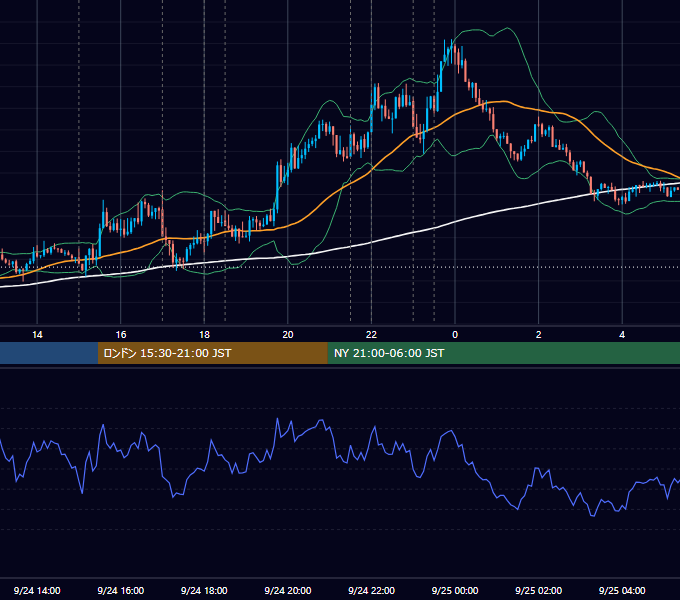This screenshot has width=680, height=600.
Task: Click the 9/25 02:00 timestamp label
Action: [x=539, y=590]
